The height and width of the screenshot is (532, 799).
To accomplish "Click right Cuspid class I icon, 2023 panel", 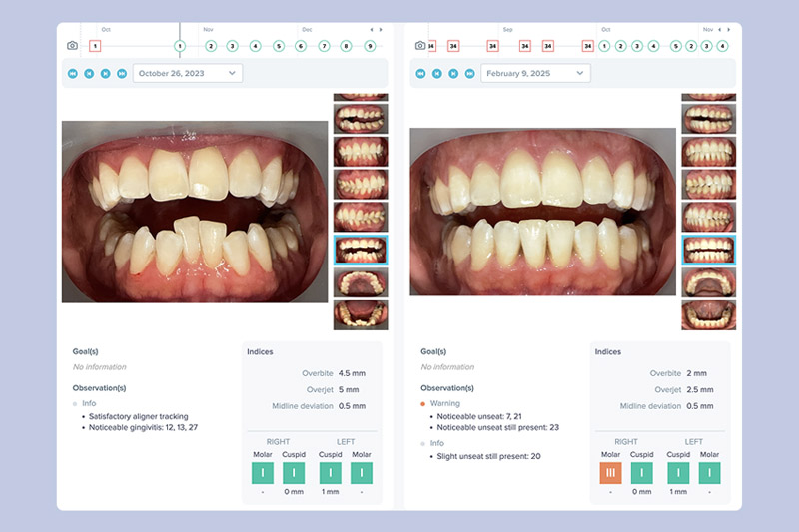I will 294,473.
